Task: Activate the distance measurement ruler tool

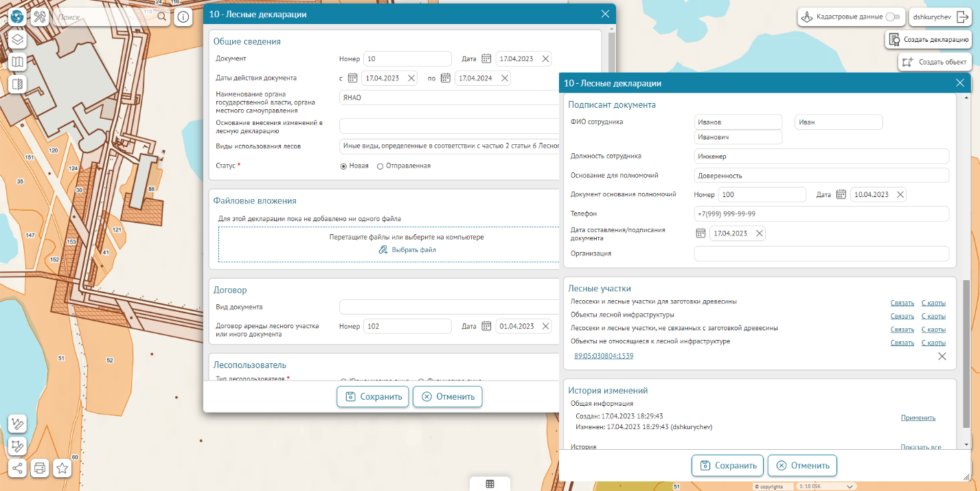Action: (x=17, y=424)
